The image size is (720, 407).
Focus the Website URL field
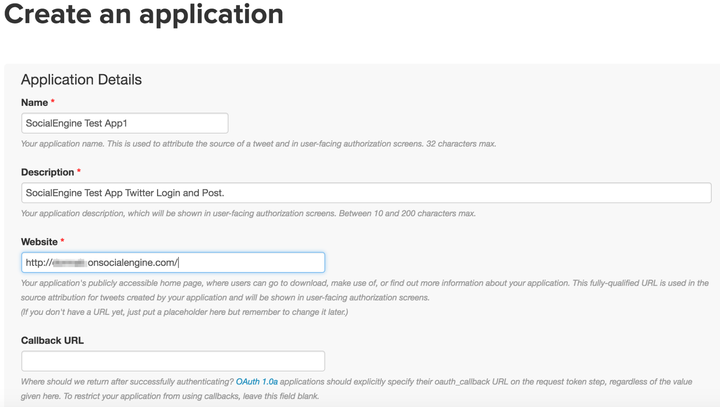tap(173, 262)
